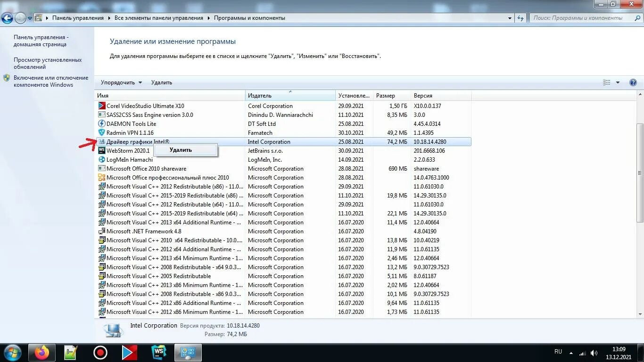Open the Windows Start button
The image size is (644, 362).
pyautogui.click(x=12, y=353)
